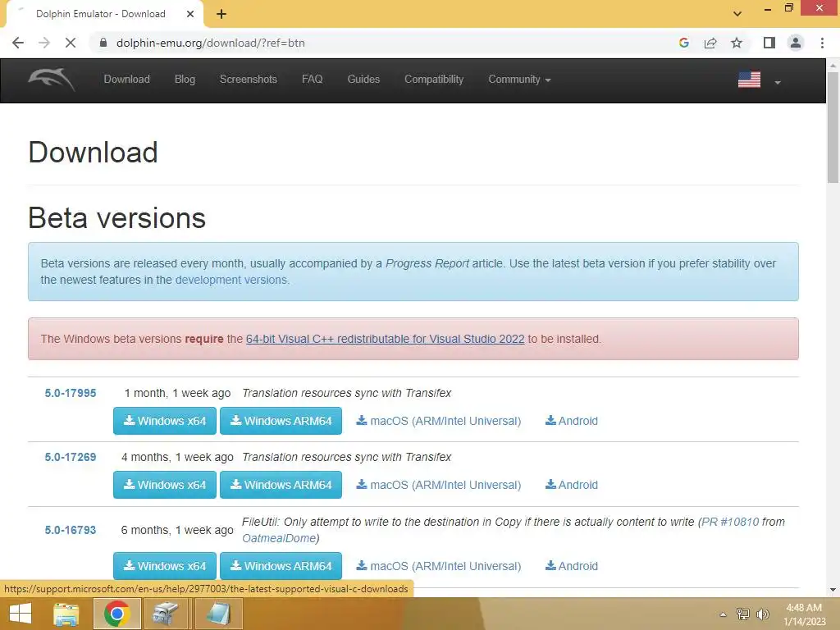The height and width of the screenshot is (630, 840).
Task: Download Windows x64 for 5.0-16793
Action: tap(164, 566)
